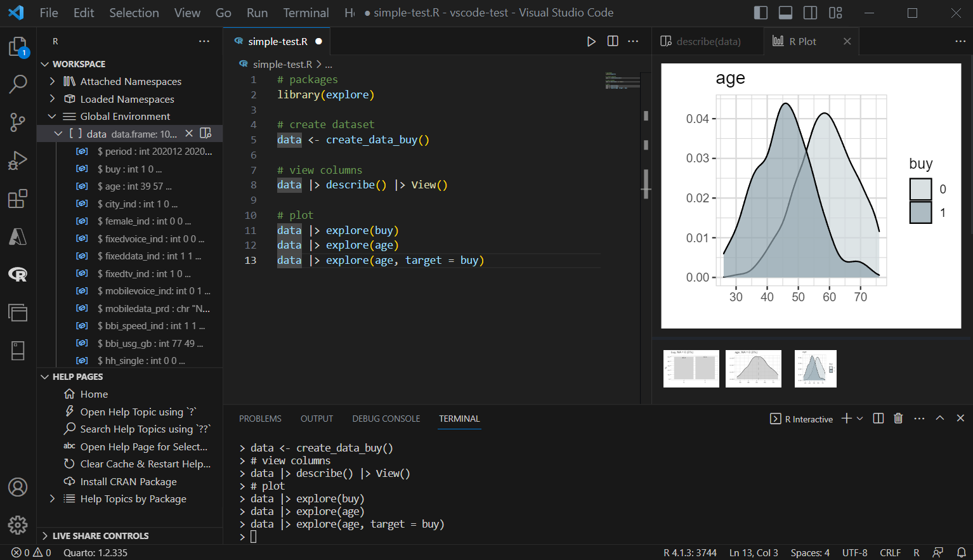The width and height of the screenshot is (973, 560).
Task: Open R sidebar More Actions ellipsis
Action: point(204,41)
